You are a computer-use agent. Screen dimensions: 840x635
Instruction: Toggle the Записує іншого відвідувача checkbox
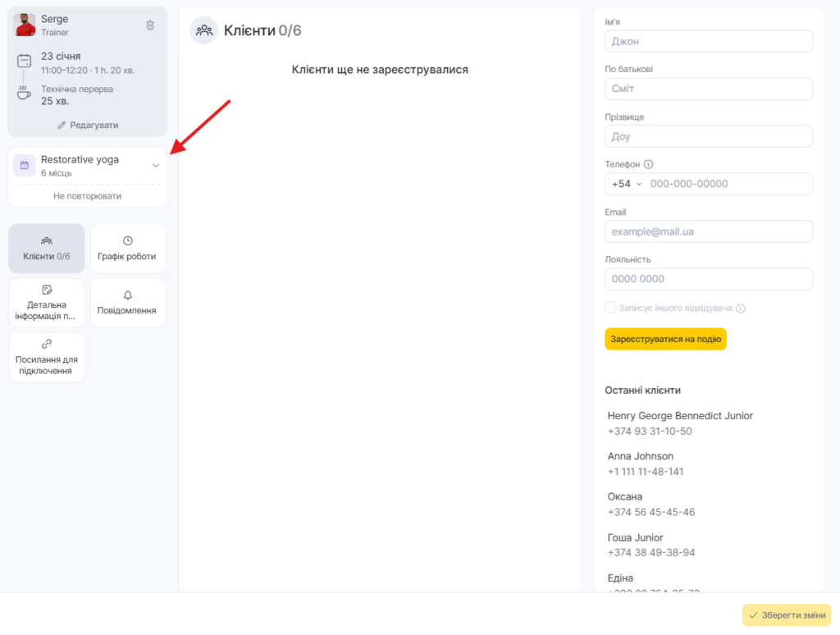[610, 308]
